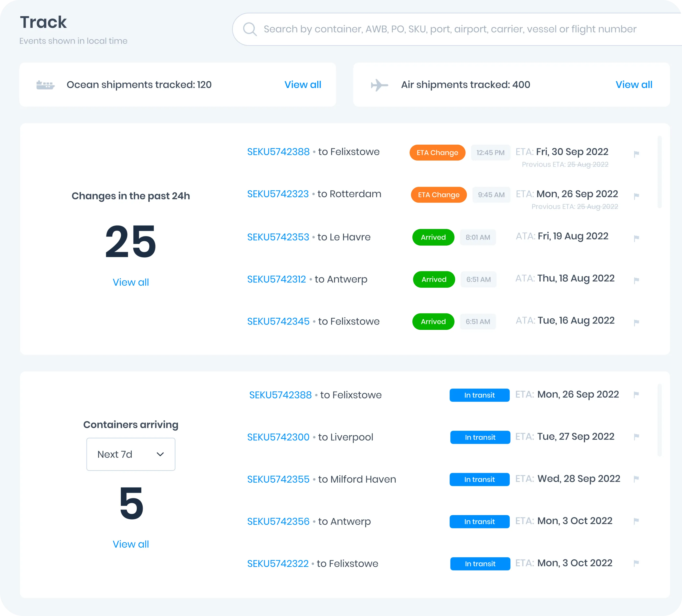
Task: Flag the SEKU5742356 Antwerp in-transit container
Action: coord(636,521)
